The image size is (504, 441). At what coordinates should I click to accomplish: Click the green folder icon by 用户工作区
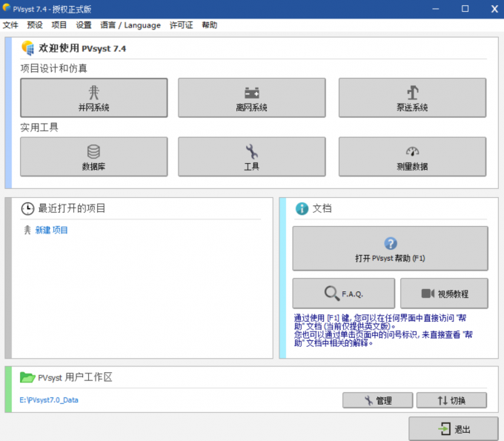[27, 377]
